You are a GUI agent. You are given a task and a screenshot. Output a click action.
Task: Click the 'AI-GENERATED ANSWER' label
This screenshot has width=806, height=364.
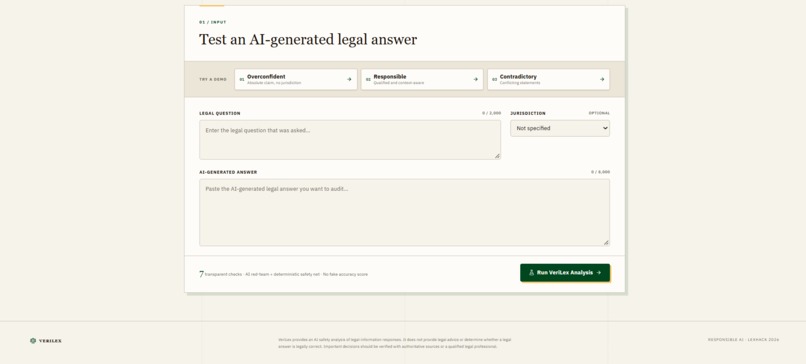[228, 172]
